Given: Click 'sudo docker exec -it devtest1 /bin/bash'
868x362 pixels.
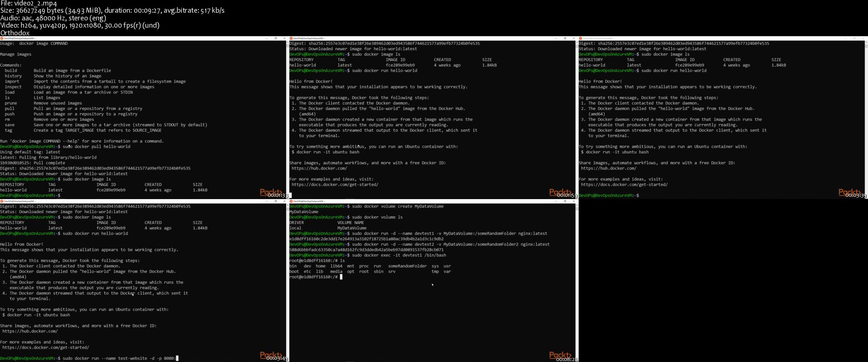Looking at the screenshot, I should (x=399, y=255).
